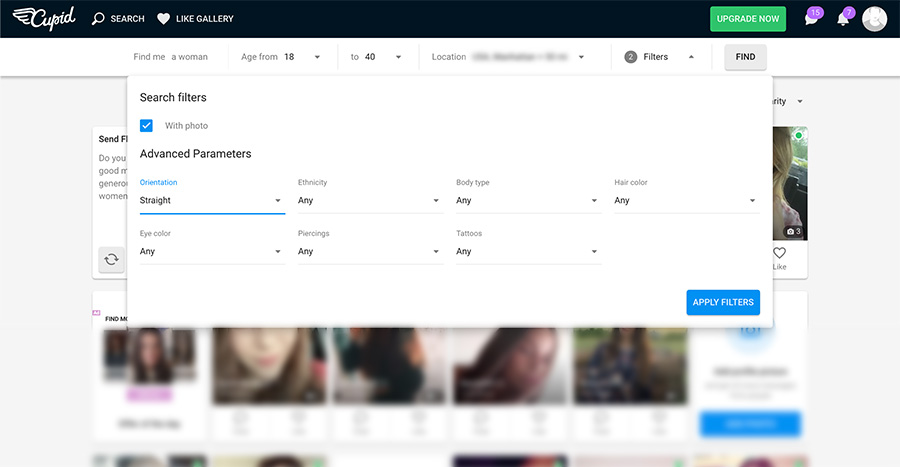Click the Apply Filters button
900x467 pixels.
click(x=723, y=302)
